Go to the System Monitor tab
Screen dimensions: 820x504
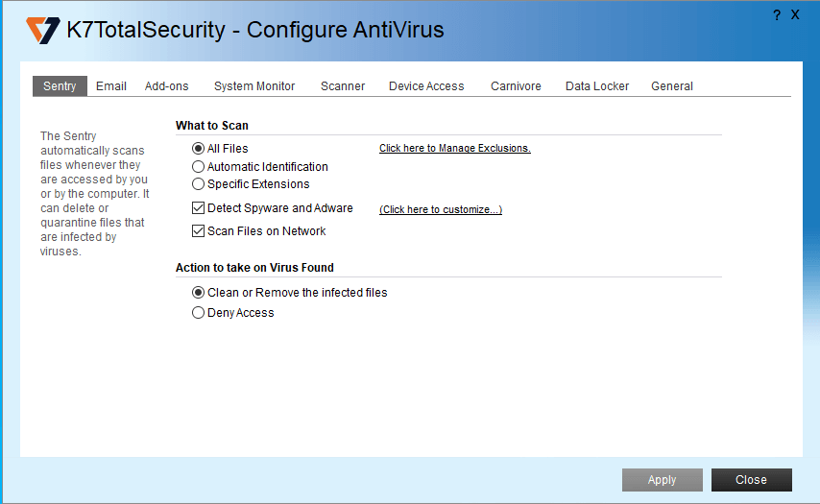(x=254, y=86)
